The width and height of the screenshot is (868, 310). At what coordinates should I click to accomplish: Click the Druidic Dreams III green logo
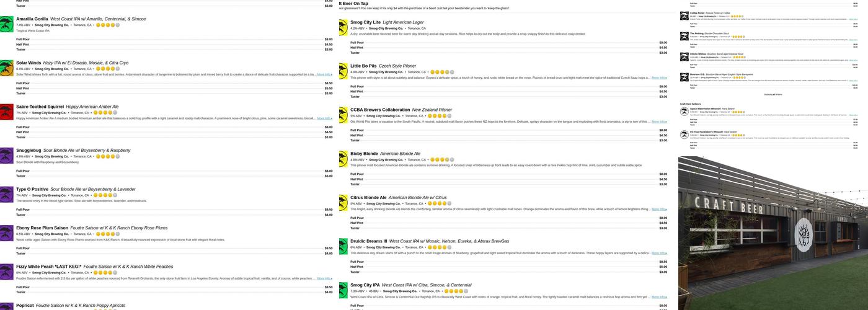click(x=343, y=246)
